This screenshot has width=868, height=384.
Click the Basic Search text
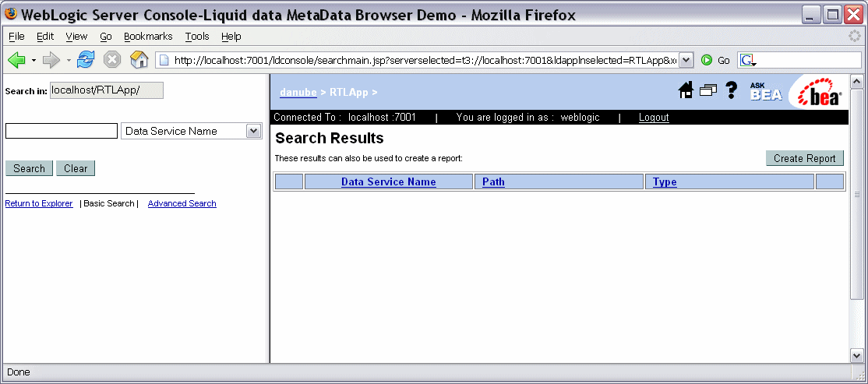108,203
